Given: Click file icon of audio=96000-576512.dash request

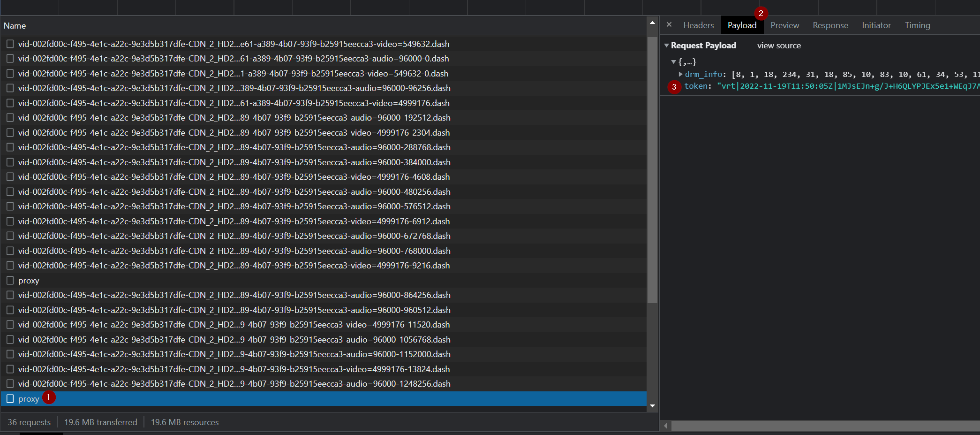Looking at the screenshot, I should [x=10, y=206].
